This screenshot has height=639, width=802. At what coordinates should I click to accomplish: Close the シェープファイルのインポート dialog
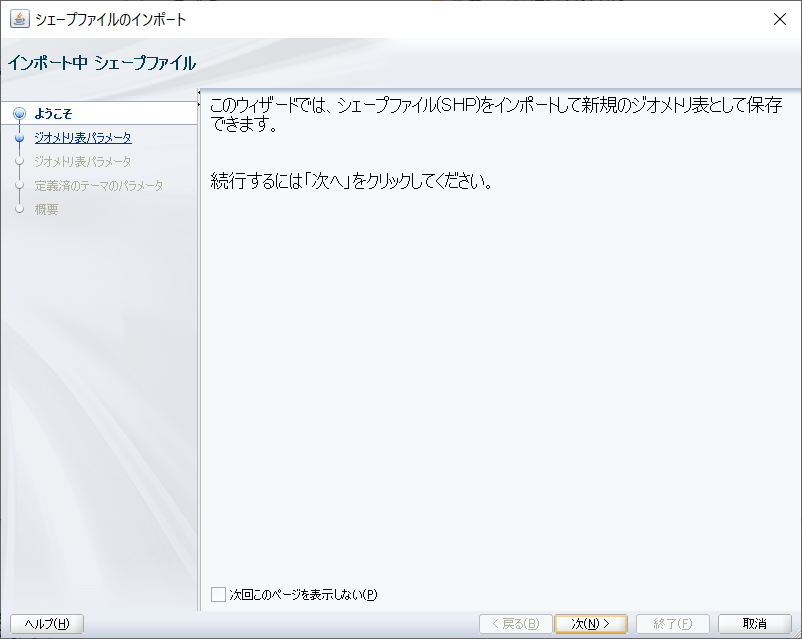click(x=779, y=19)
